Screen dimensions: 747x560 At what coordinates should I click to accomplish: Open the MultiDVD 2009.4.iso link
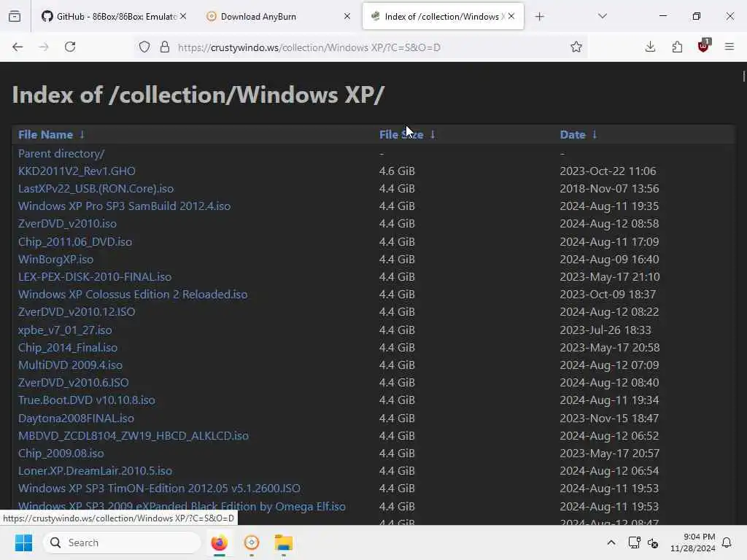pyautogui.click(x=70, y=365)
